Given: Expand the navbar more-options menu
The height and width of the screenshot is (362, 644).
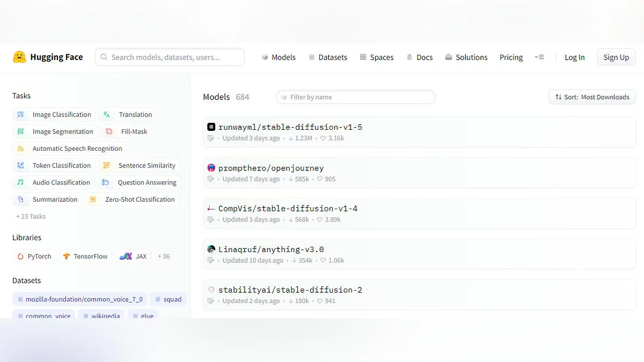Looking at the screenshot, I should tap(539, 57).
